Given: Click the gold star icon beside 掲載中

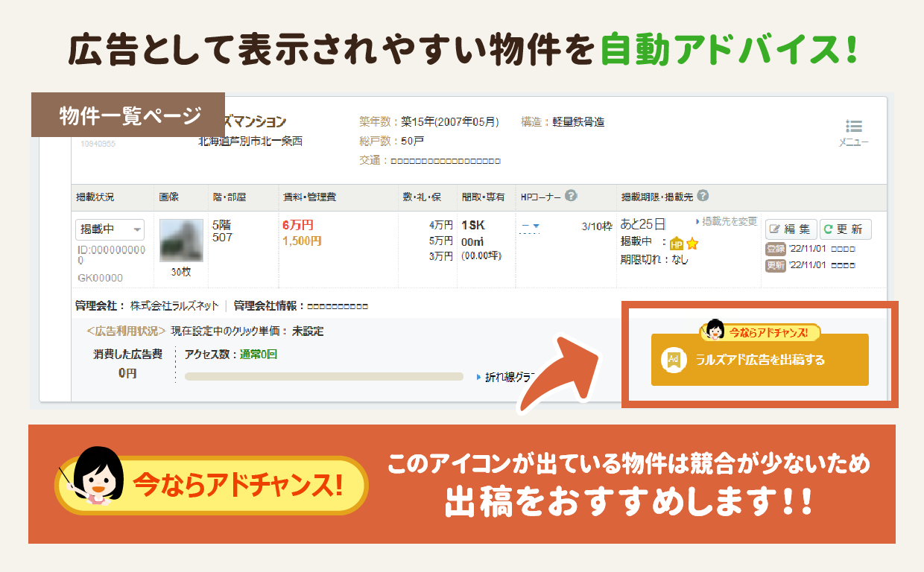Looking at the screenshot, I should tap(692, 244).
